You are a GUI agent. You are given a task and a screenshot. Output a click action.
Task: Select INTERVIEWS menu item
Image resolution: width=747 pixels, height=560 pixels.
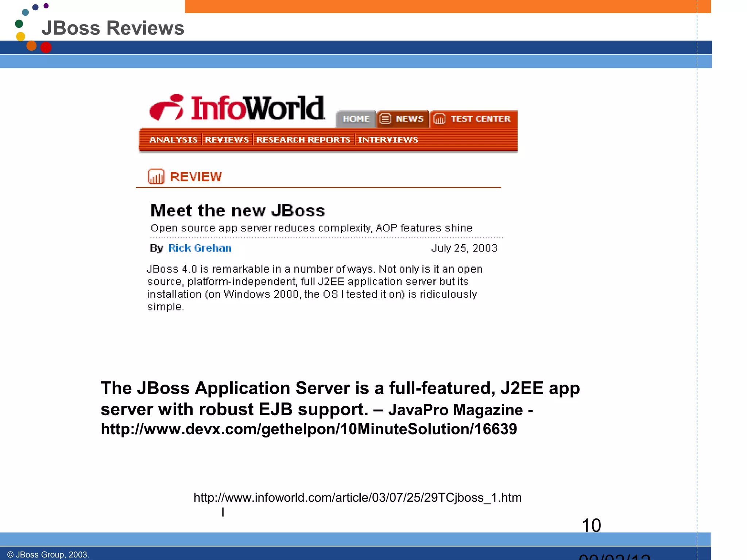click(x=388, y=140)
